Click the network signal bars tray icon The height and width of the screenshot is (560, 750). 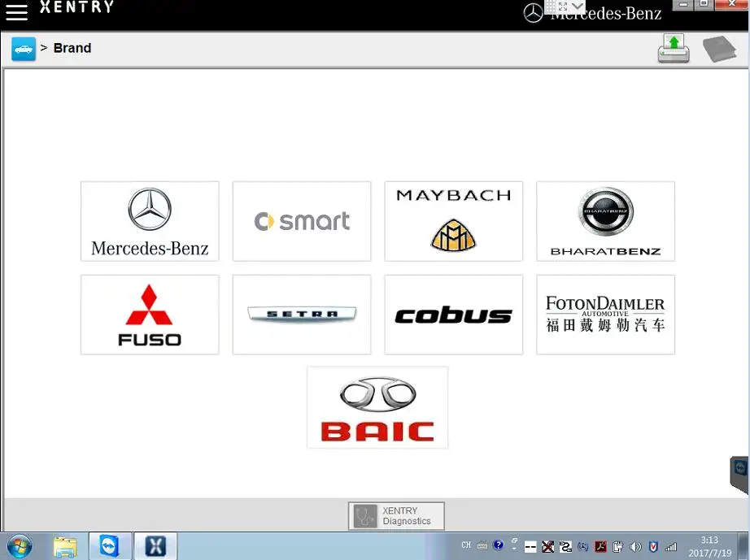pyautogui.click(x=671, y=547)
